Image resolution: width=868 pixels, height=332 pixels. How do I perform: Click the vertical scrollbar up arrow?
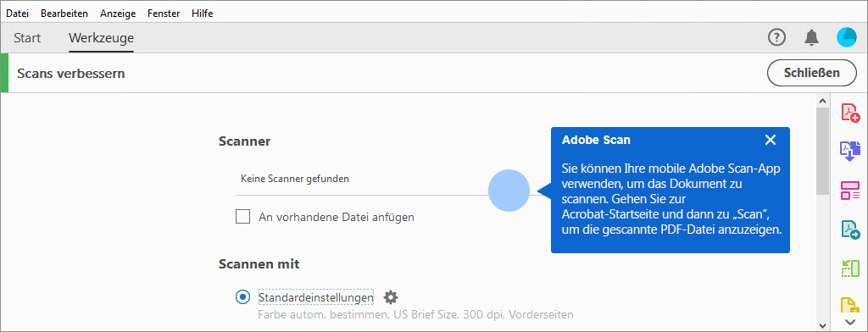(822, 102)
